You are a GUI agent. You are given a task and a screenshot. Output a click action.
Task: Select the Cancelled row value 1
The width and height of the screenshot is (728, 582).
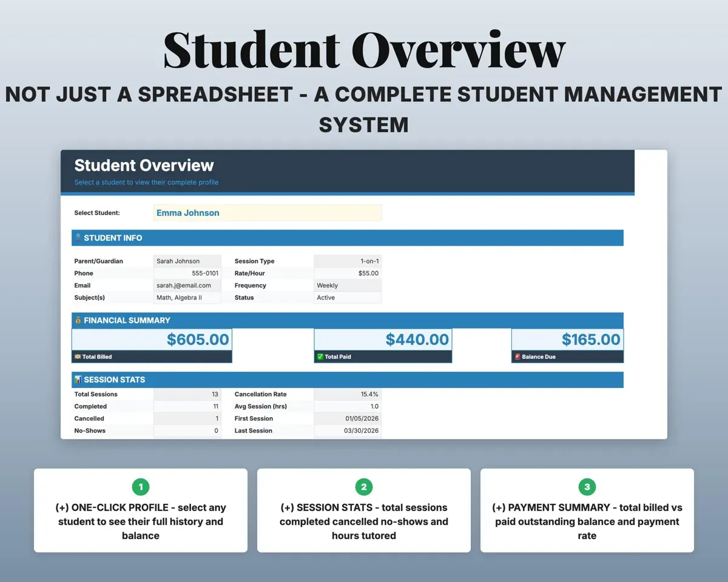click(187, 418)
